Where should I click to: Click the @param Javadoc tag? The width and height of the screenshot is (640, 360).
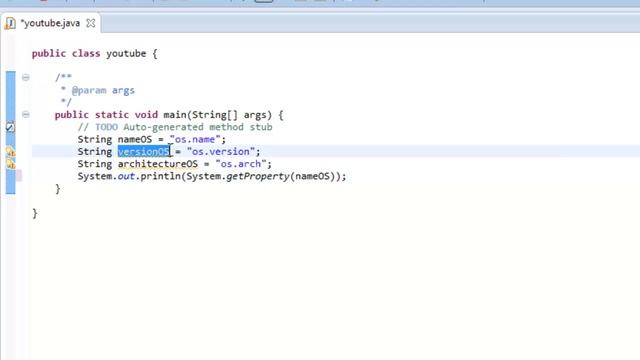tap(89, 91)
